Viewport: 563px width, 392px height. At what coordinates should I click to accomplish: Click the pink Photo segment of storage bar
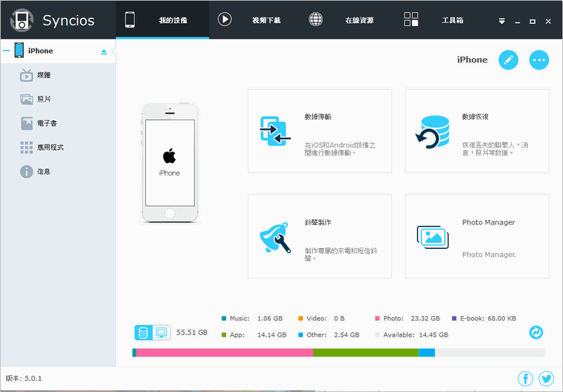click(225, 353)
